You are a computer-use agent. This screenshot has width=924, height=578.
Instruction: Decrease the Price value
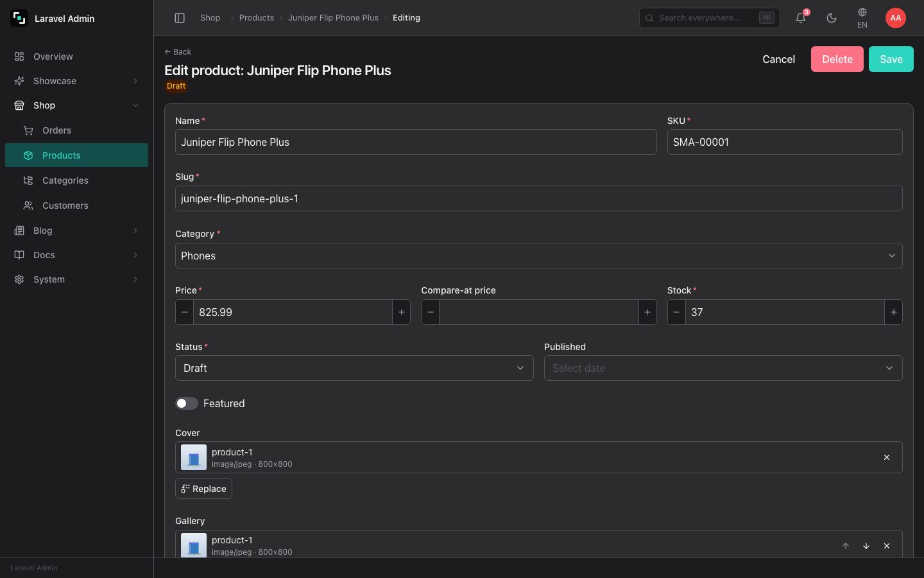[185, 312]
